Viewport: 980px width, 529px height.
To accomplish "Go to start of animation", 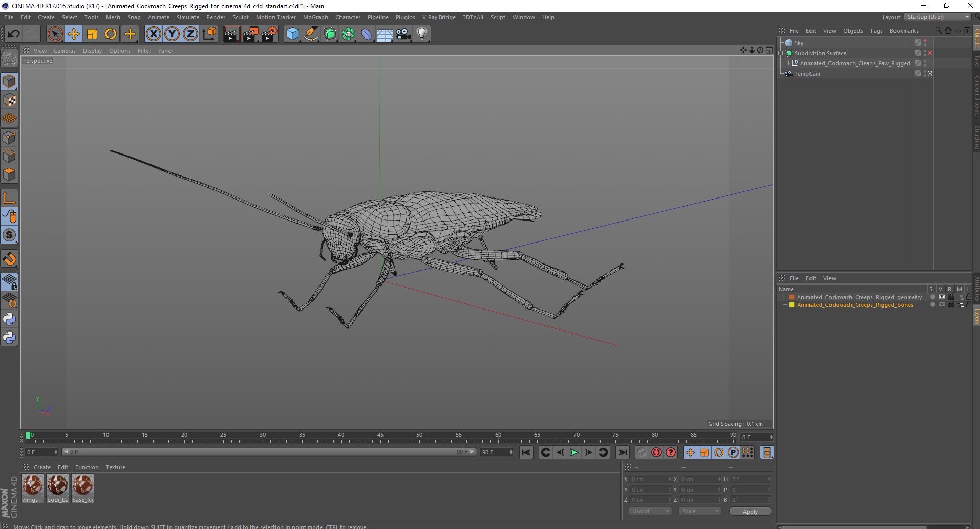I will (x=526, y=452).
